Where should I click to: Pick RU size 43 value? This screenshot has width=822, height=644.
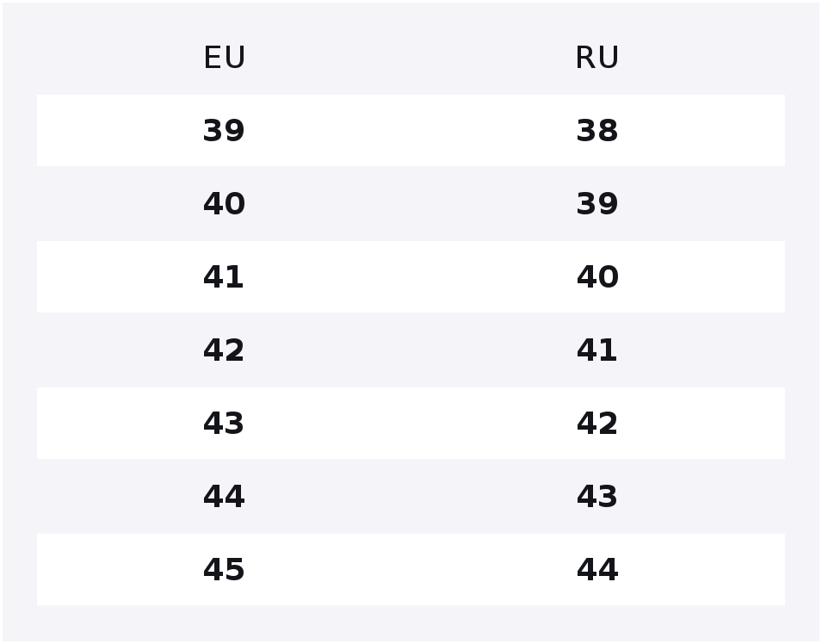pos(597,496)
